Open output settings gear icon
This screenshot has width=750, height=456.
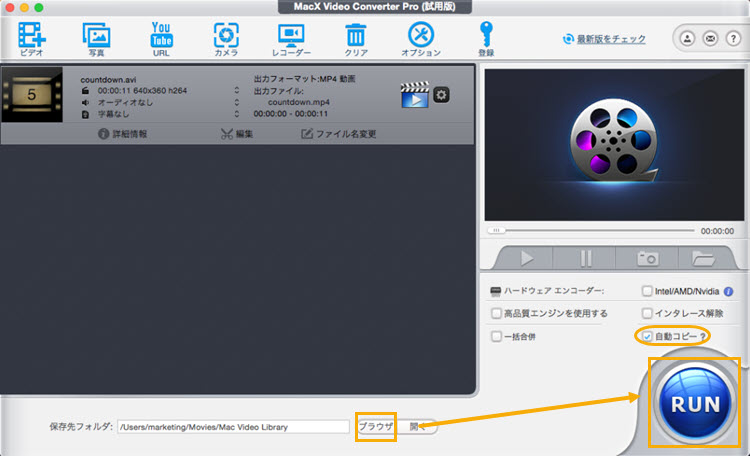coord(441,95)
